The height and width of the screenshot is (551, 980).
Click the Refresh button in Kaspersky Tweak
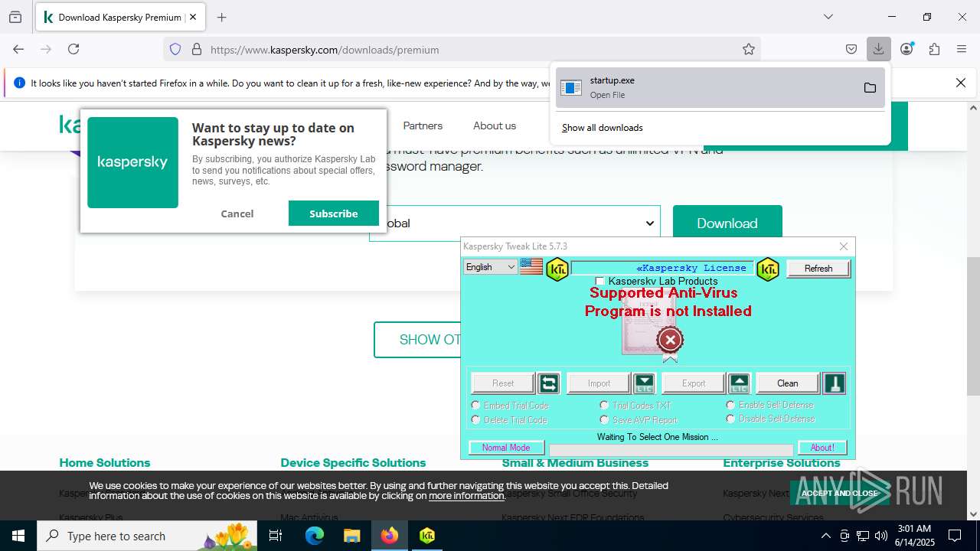point(818,269)
